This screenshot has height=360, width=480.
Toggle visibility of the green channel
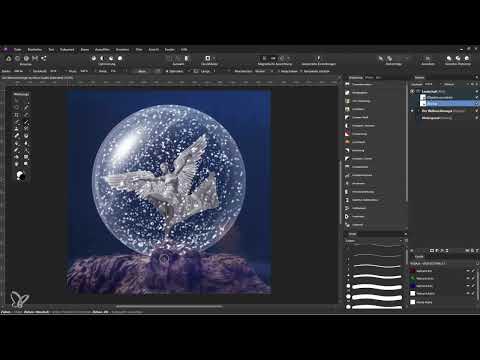[x=468, y=278]
